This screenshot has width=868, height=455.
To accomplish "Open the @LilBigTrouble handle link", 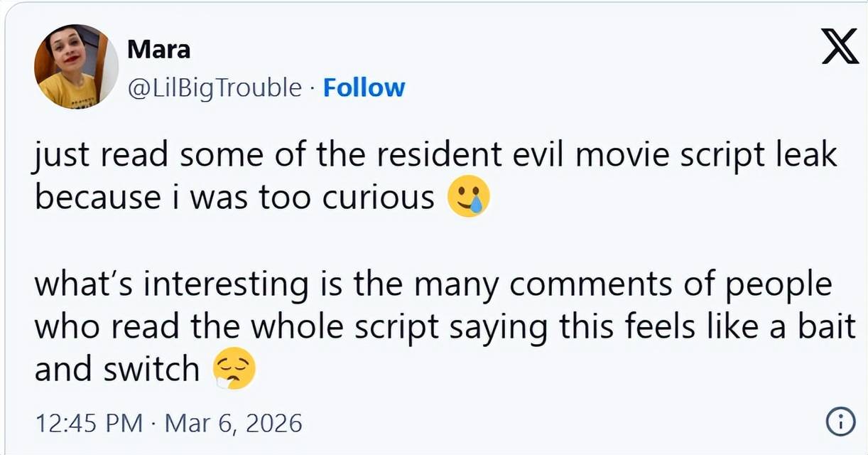I will tap(214, 87).
